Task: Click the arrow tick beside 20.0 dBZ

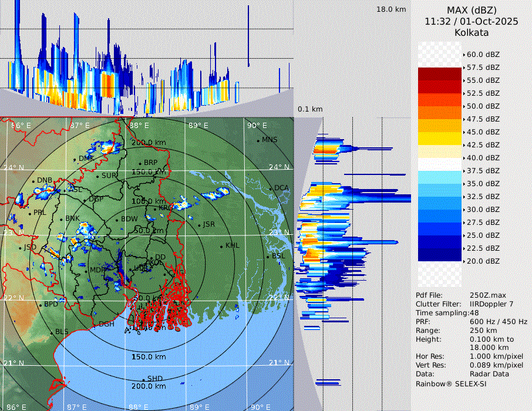Action: (464, 261)
